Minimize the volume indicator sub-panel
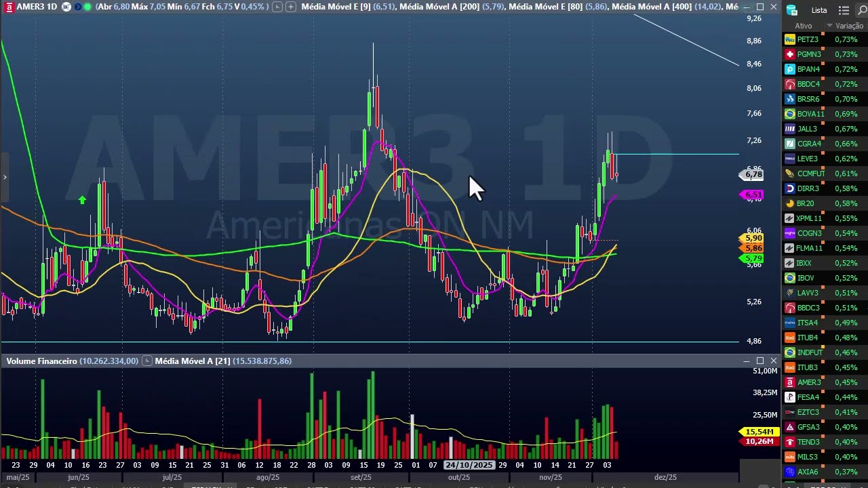The height and width of the screenshot is (488, 868). click(x=747, y=361)
